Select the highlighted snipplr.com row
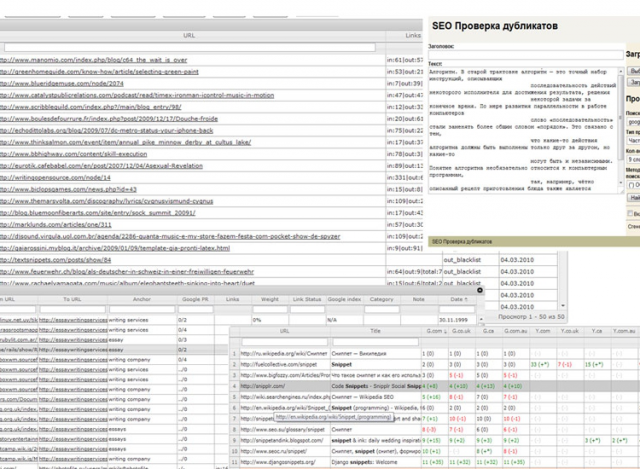This screenshot has width=640, height=469. coord(435,386)
